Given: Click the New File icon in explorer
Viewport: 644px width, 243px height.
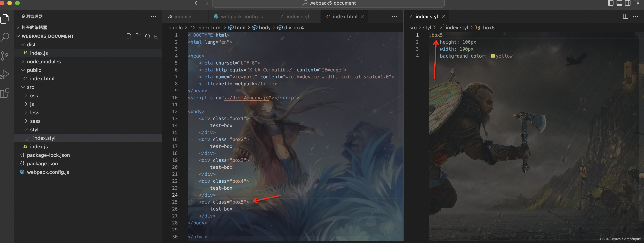Looking at the screenshot, I should coord(129,36).
